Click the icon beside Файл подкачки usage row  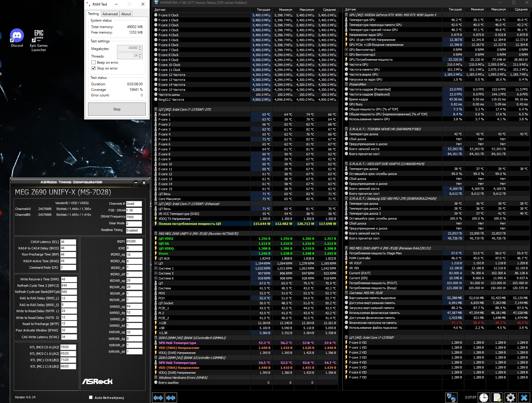[346, 328]
